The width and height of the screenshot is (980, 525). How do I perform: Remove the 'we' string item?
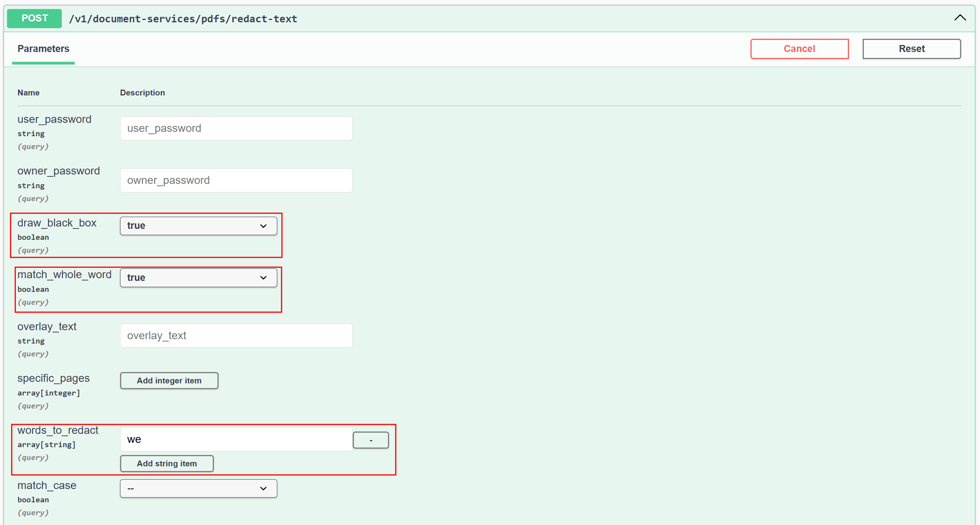tap(370, 440)
